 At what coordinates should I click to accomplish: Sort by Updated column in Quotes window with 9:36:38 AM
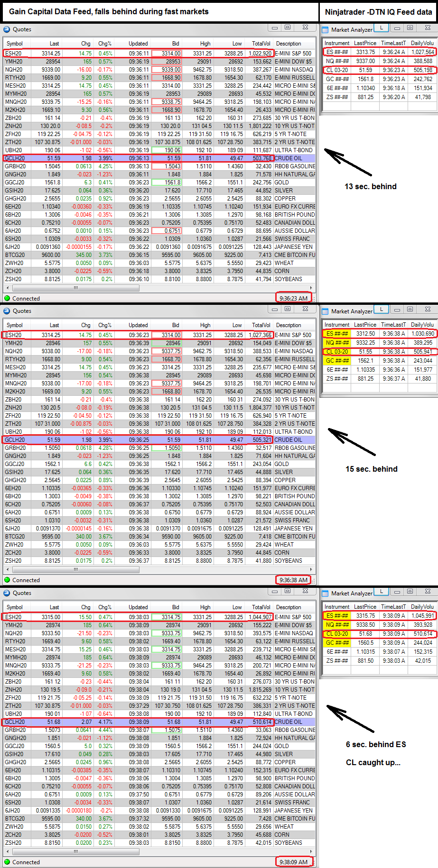pyautogui.click(x=138, y=325)
